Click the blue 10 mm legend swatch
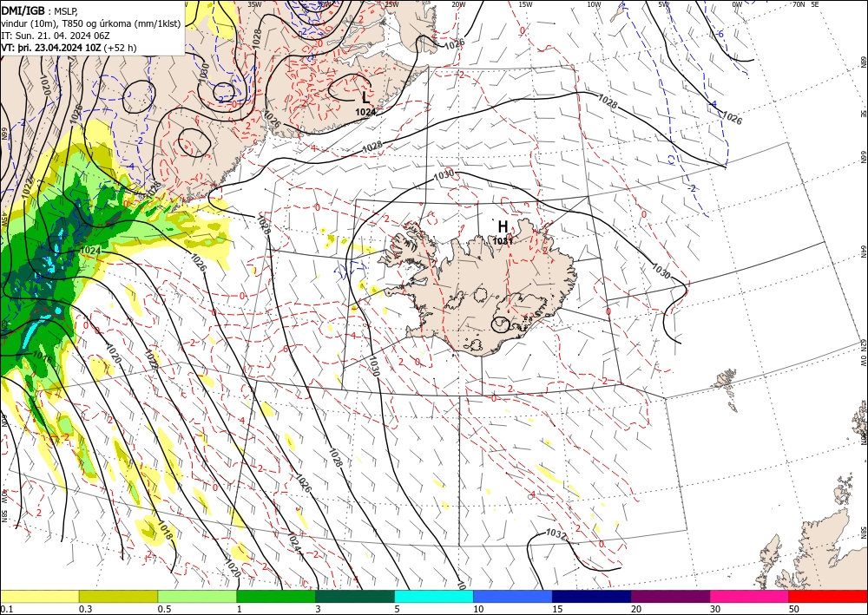 [513, 596]
